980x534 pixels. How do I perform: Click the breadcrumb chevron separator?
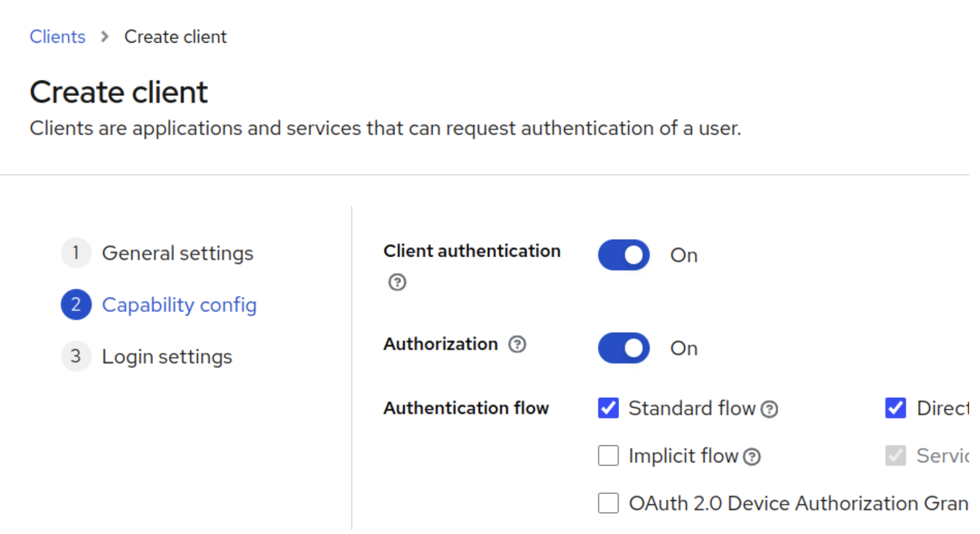coord(105,37)
